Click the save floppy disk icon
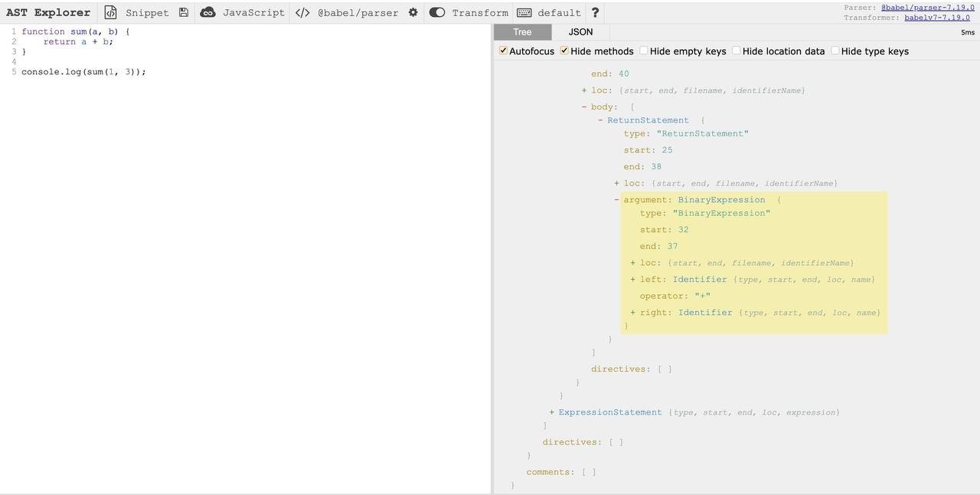This screenshot has width=980, height=495. 184,12
